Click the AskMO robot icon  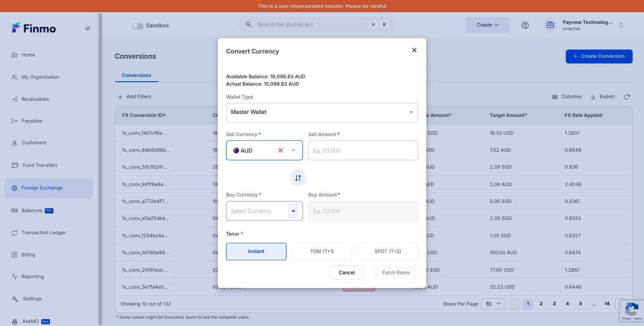point(14,322)
